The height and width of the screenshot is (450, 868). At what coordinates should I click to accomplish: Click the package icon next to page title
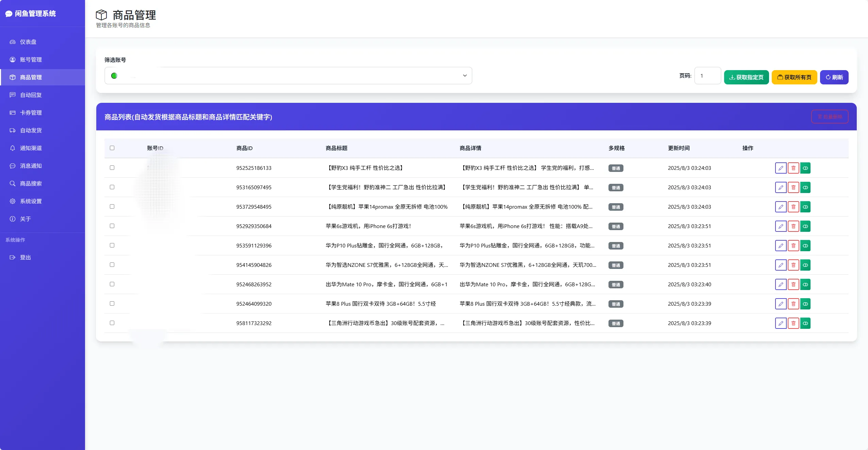[101, 15]
